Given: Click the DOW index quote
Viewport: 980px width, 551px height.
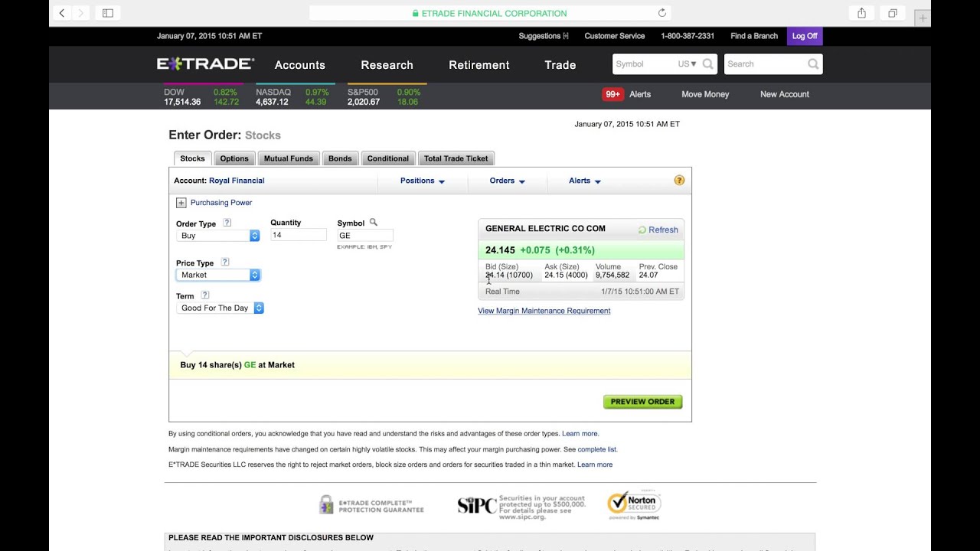Looking at the screenshot, I should click(201, 96).
